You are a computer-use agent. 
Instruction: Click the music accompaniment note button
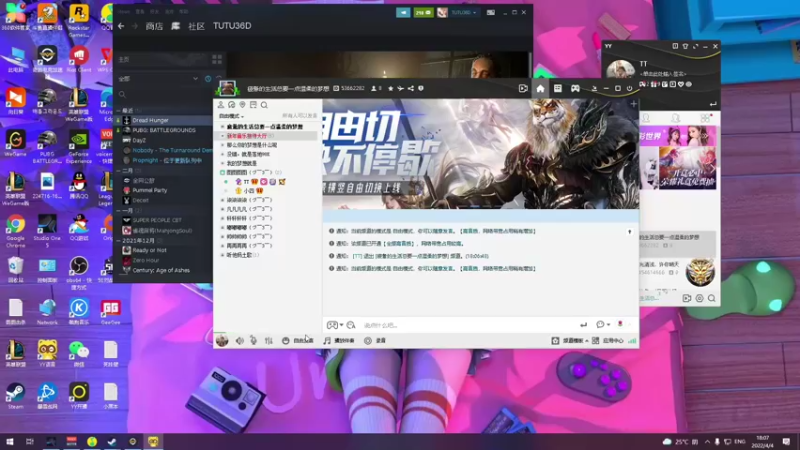[338, 340]
